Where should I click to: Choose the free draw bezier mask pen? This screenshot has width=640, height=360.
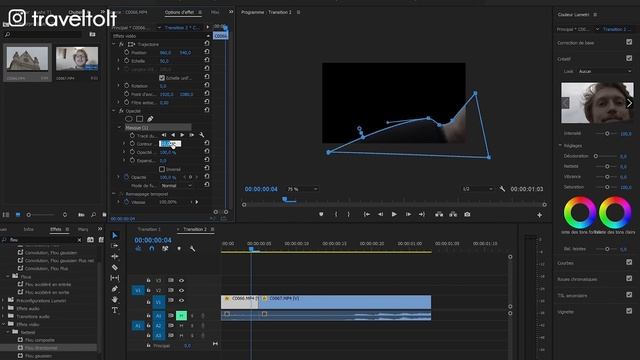150,119
